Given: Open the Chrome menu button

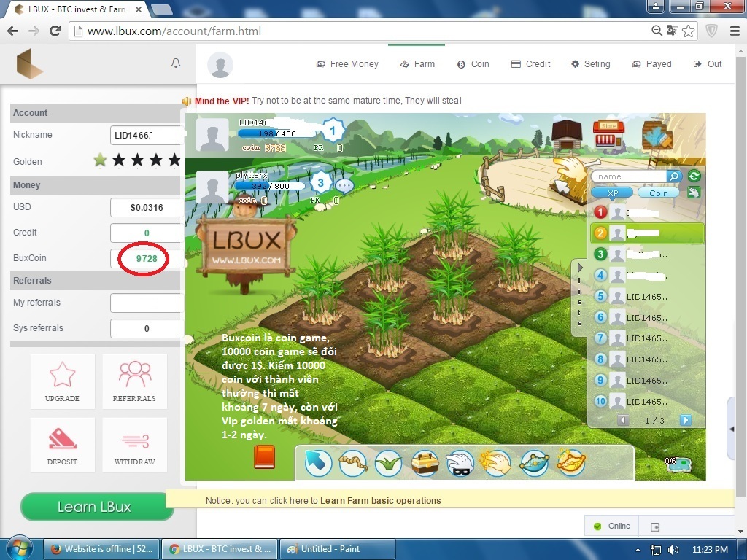Looking at the screenshot, I should coord(735,31).
